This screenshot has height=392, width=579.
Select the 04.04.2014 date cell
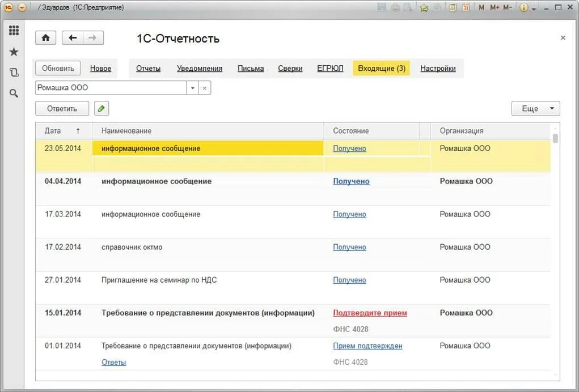coord(63,181)
